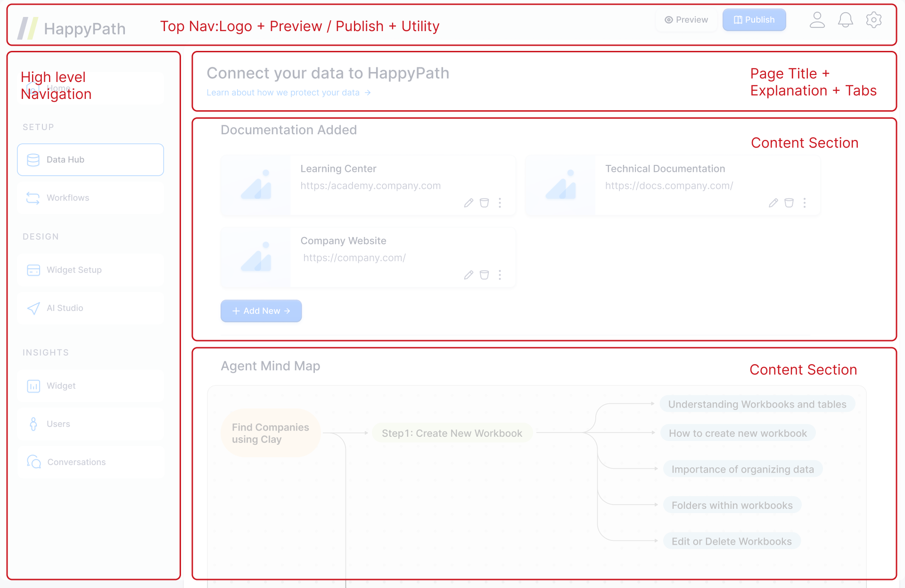Open more options for Company Website
This screenshot has height=588, width=905.
[500, 275]
